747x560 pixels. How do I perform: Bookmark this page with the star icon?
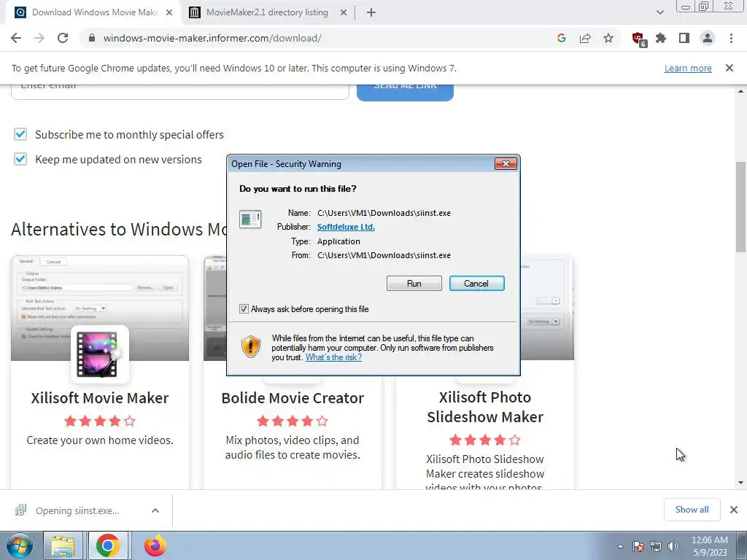pyautogui.click(x=608, y=38)
